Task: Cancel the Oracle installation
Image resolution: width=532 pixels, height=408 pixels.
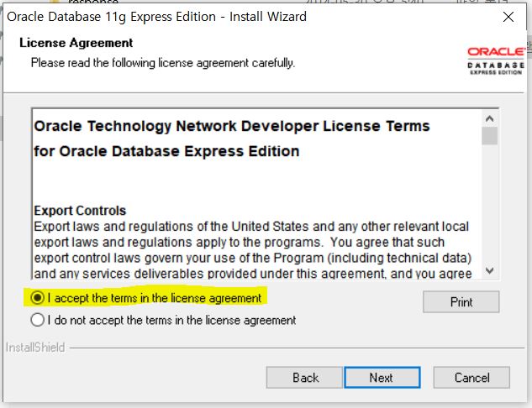Action: [x=471, y=378]
